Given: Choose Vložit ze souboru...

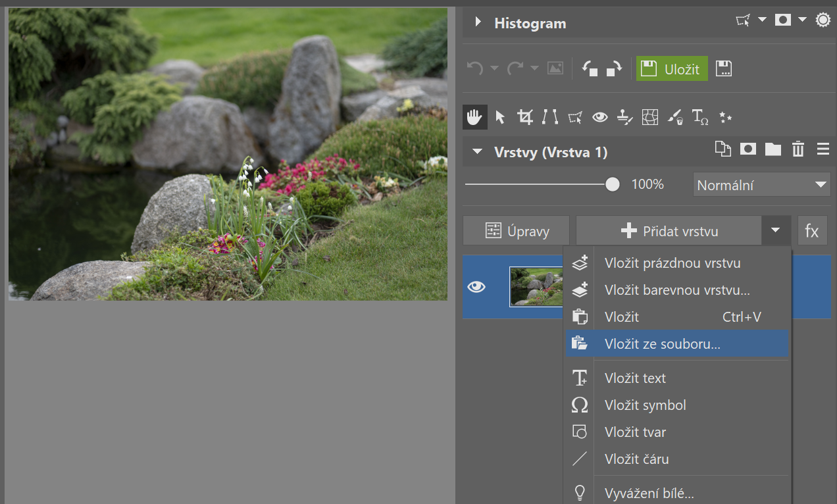Looking at the screenshot, I should (x=677, y=343).
